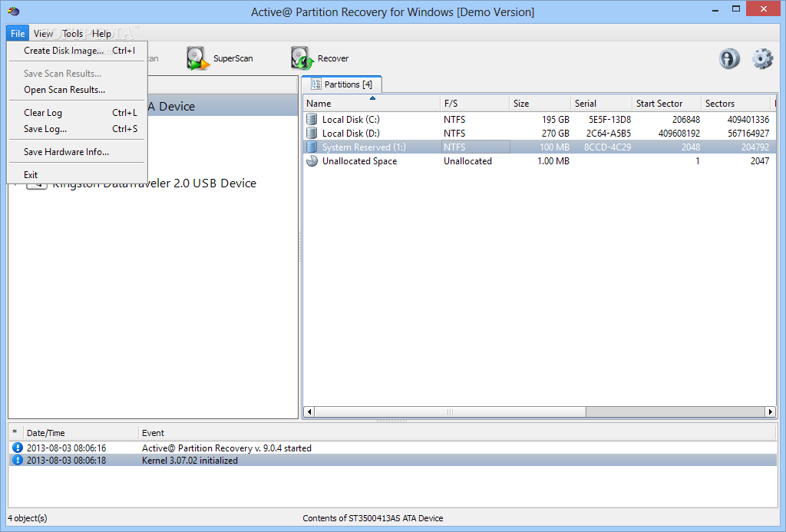786x532 pixels.
Task: Open the File menu
Action: click(18, 34)
